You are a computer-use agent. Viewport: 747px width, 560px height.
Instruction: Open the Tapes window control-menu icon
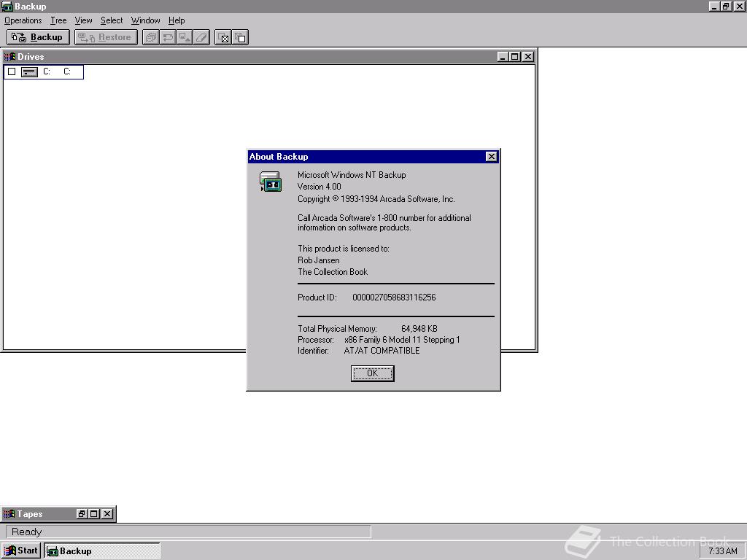click(x=9, y=514)
